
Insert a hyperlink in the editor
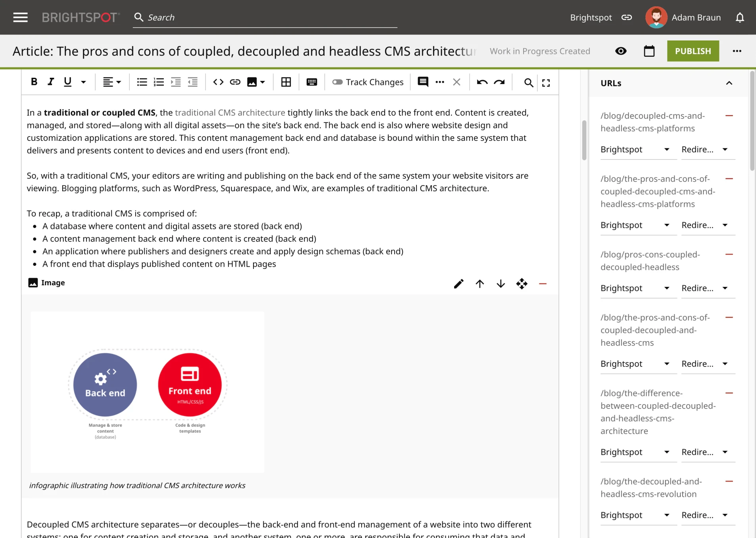tap(235, 82)
